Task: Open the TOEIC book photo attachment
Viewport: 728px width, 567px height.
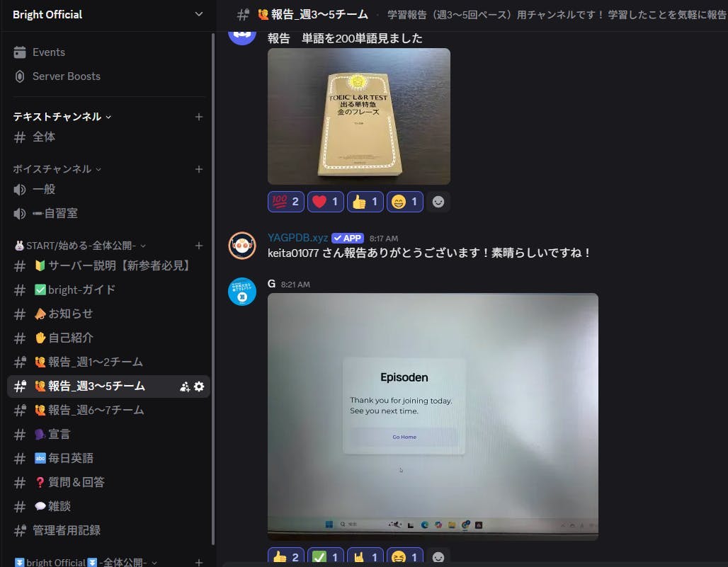Action: click(x=359, y=117)
